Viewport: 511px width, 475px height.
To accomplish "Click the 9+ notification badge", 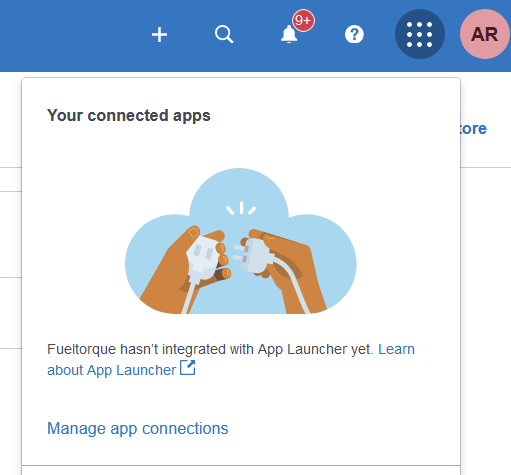I will pos(303,21).
